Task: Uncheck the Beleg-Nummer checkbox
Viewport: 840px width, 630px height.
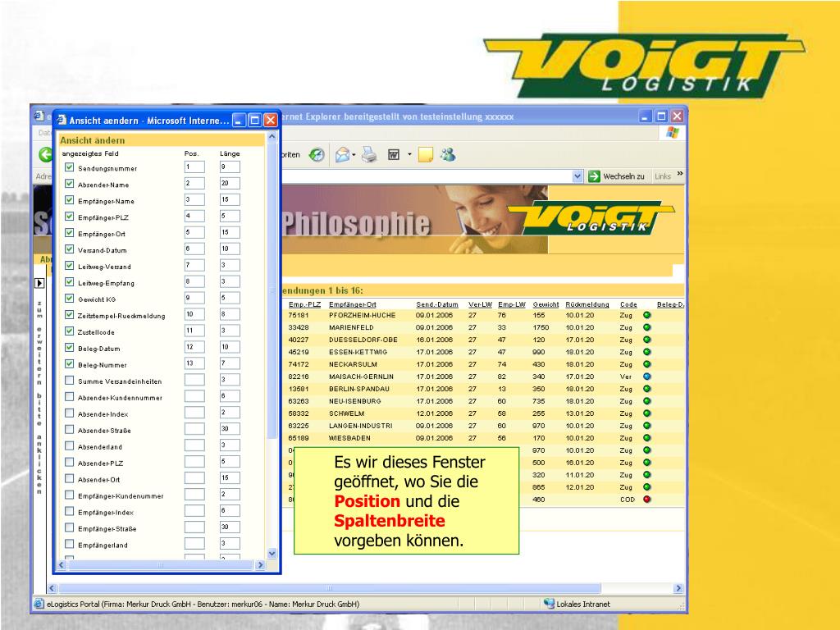Action: [x=69, y=363]
